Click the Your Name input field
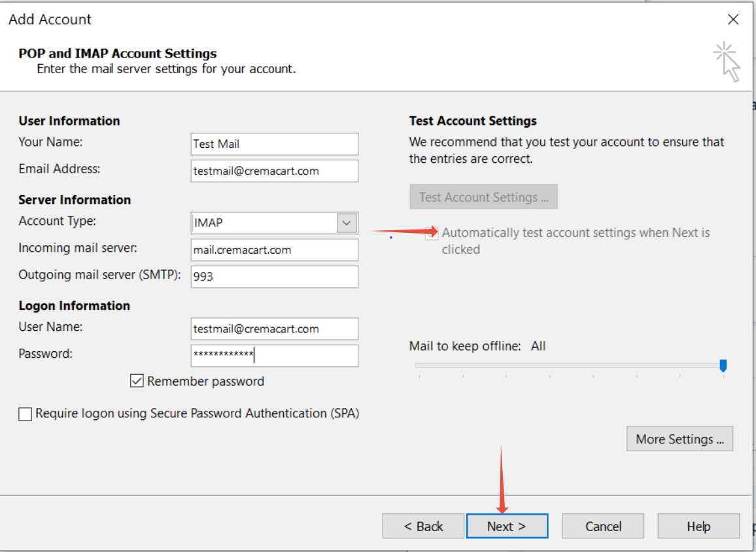The width and height of the screenshot is (756, 552). (274, 144)
